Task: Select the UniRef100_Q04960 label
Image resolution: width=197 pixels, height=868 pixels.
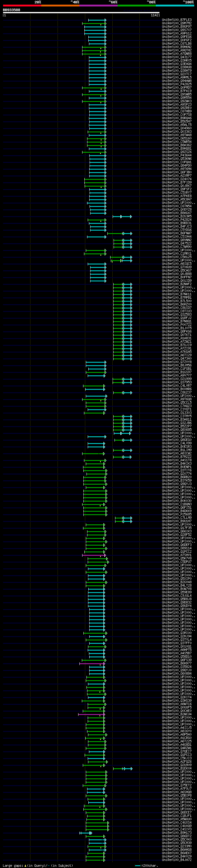Action: [x=177, y=128]
